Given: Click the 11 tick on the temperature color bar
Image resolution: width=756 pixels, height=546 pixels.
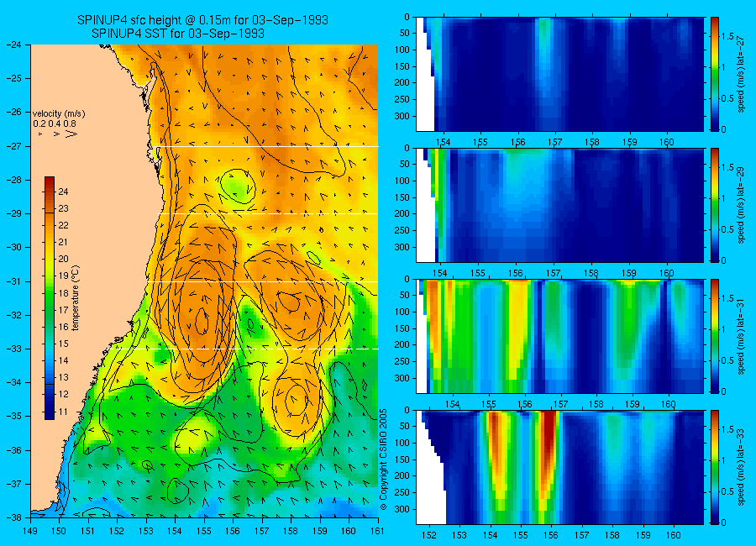Looking at the screenshot, I should (63, 412).
